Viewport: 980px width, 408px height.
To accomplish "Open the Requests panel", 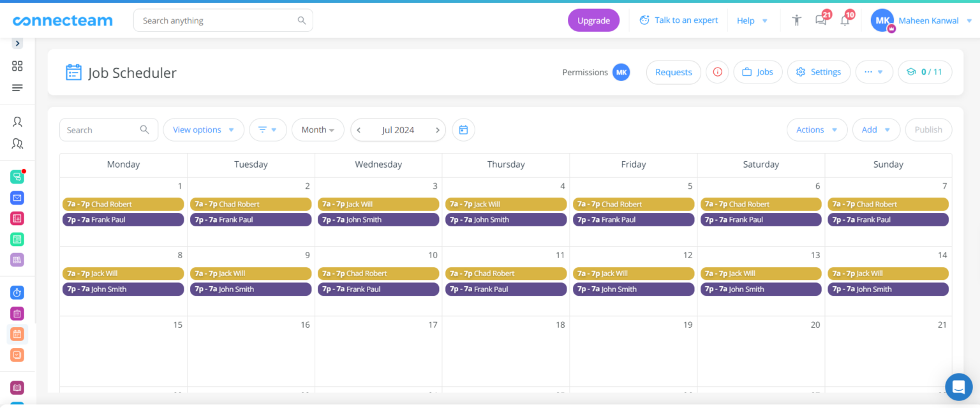I will point(673,71).
